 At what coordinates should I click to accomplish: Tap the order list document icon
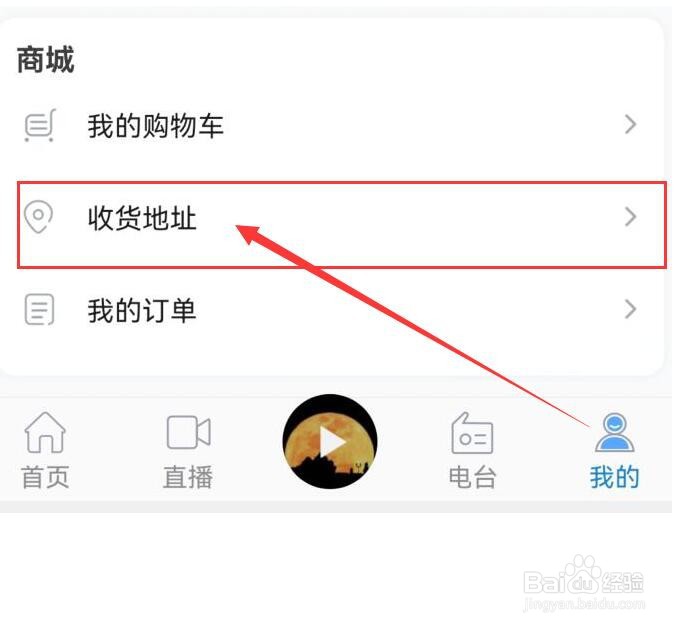39,309
